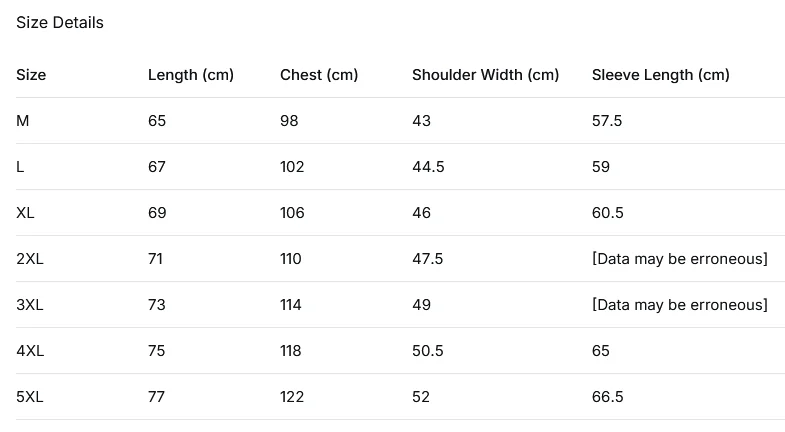Select the XL size row label

click(x=26, y=213)
